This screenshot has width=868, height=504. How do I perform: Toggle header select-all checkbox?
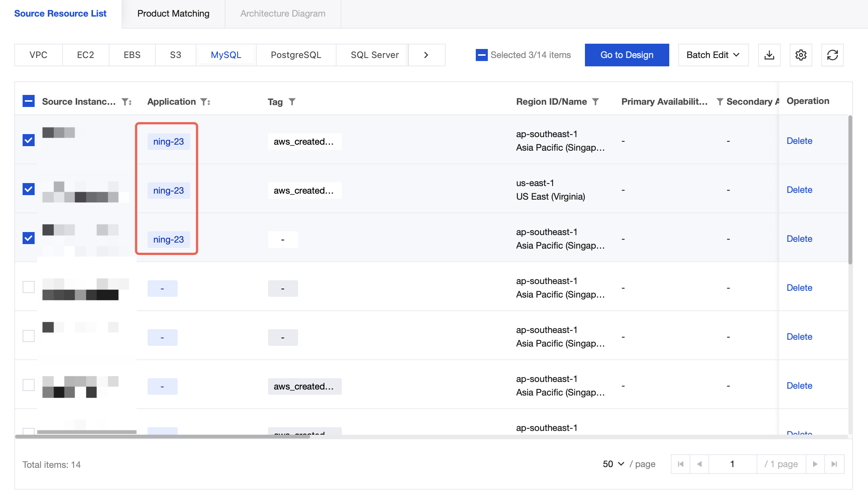tap(29, 101)
